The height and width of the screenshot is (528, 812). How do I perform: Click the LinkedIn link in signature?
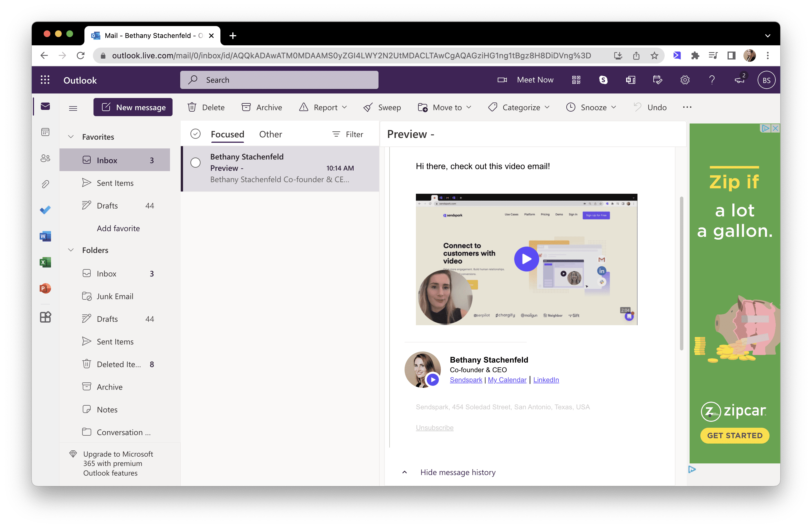[x=546, y=379]
